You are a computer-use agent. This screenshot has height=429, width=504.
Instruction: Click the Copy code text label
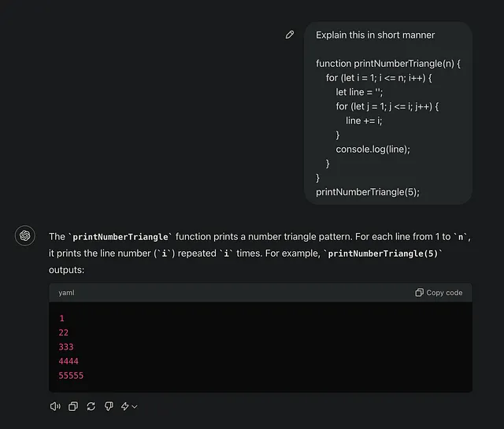click(x=444, y=293)
